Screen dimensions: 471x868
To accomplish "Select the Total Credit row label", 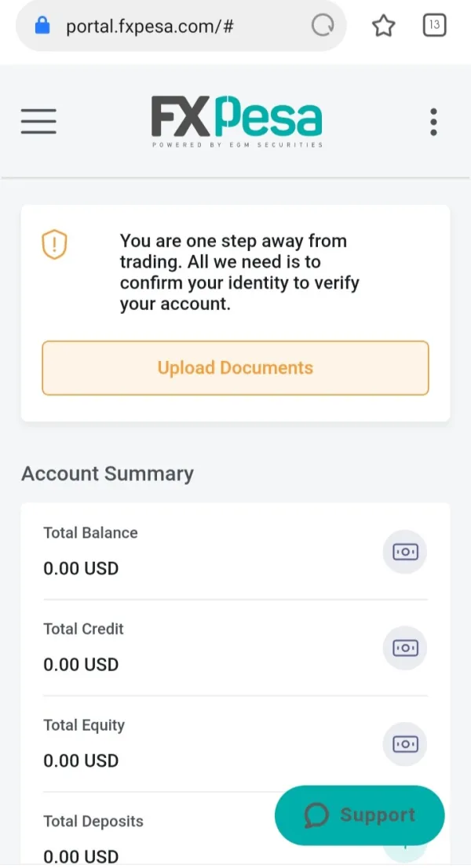I will click(x=83, y=629).
